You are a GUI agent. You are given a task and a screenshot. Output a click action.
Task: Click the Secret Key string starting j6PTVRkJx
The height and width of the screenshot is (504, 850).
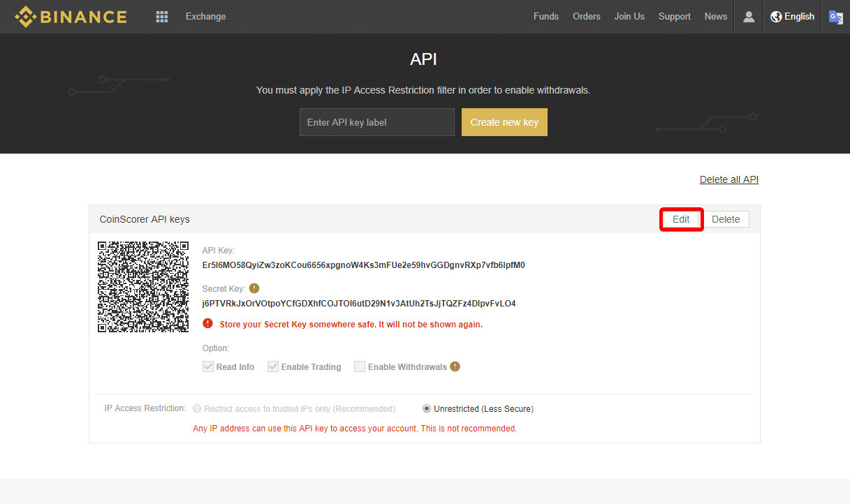pos(359,304)
